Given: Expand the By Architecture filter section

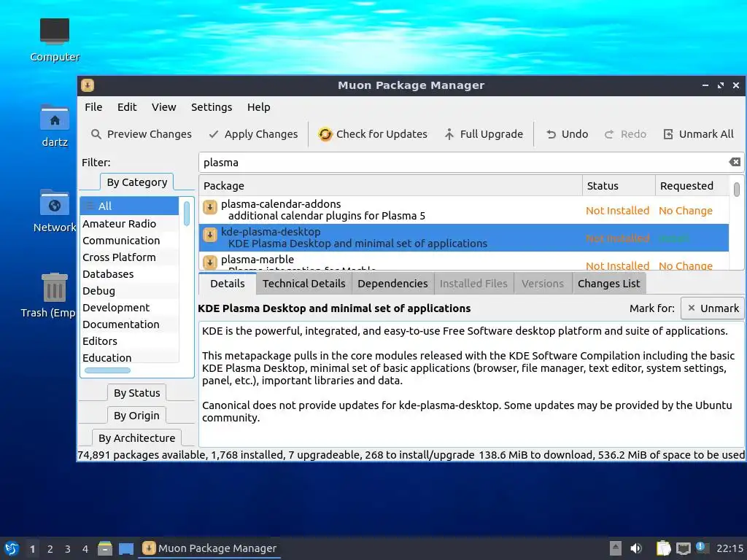Looking at the screenshot, I should [x=136, y=438].
